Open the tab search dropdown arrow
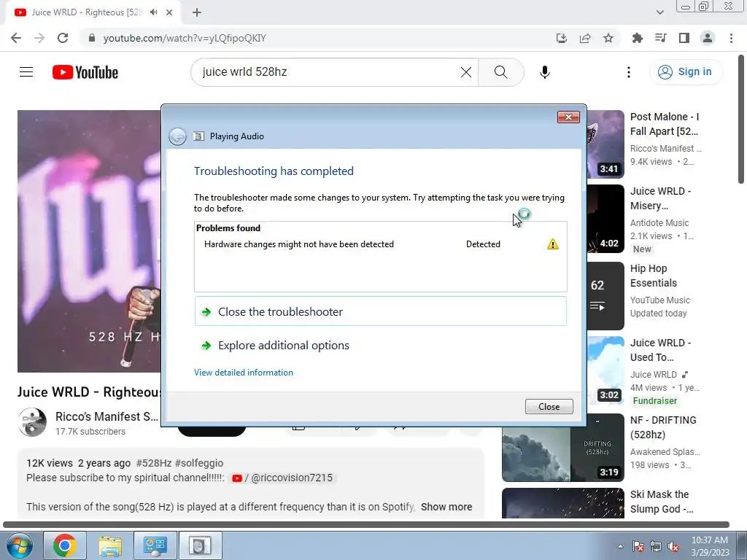The image size is (747, 560). 659,12
